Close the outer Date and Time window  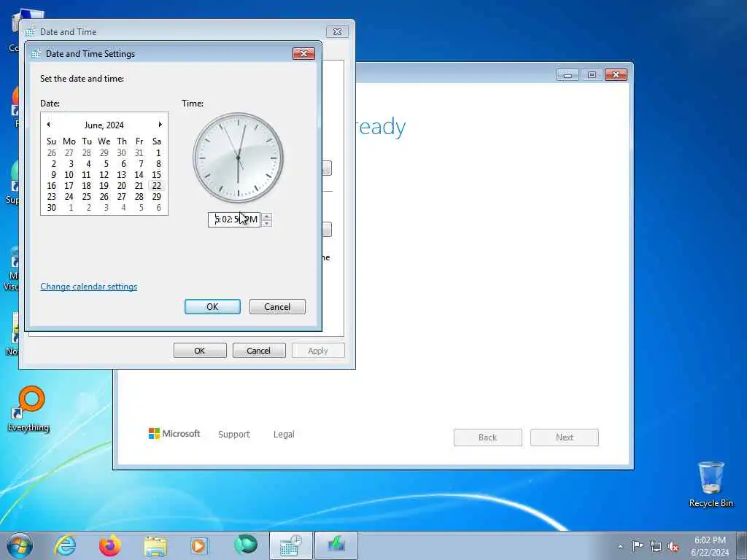tap(337, 31)
